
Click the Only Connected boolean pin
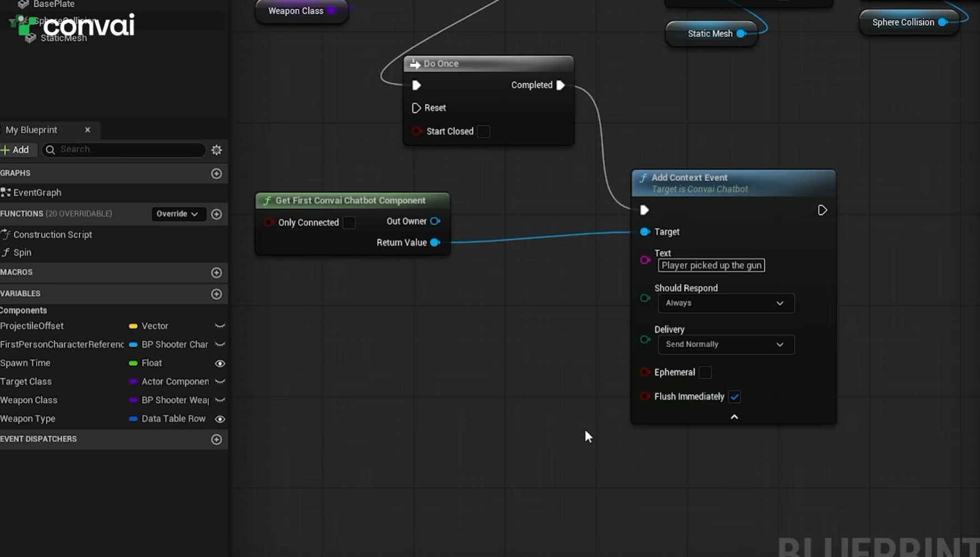coord(269,222)
